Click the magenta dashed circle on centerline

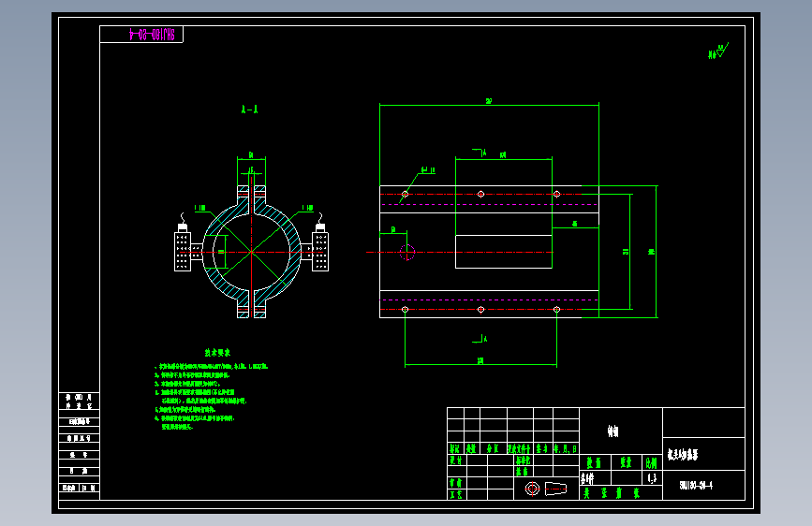click(407, 252)
